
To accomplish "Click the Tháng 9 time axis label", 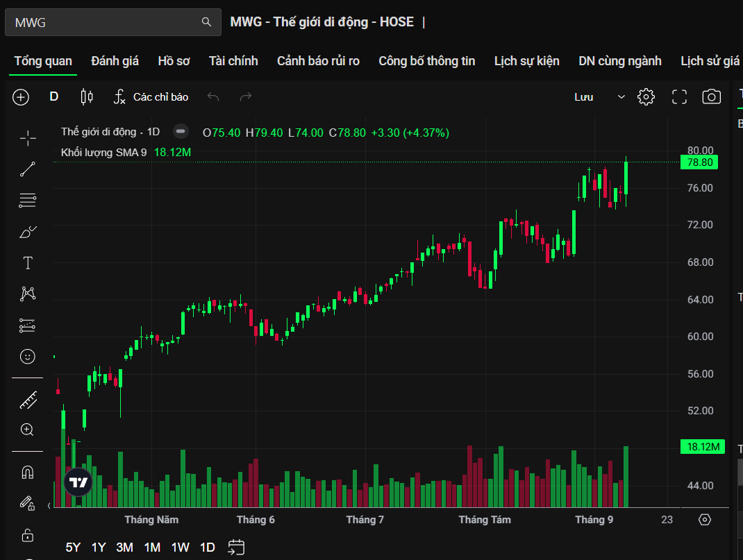I will click(x=594, y=520).
